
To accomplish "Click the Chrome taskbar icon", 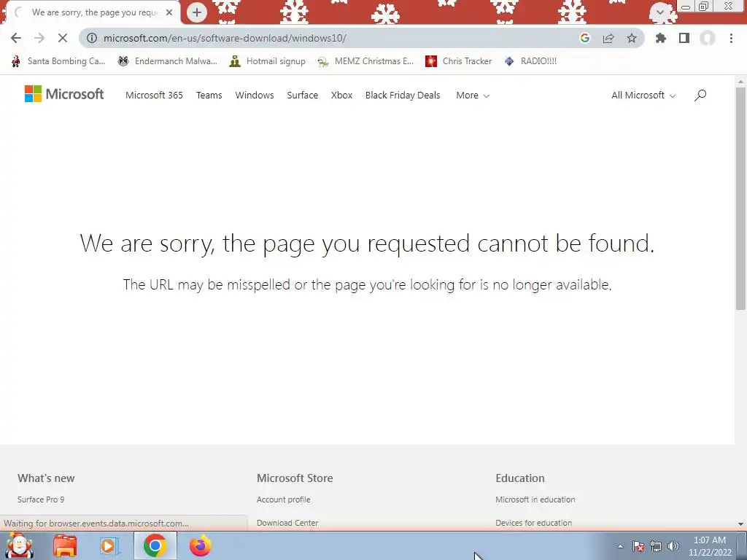I will pos(155,546).
